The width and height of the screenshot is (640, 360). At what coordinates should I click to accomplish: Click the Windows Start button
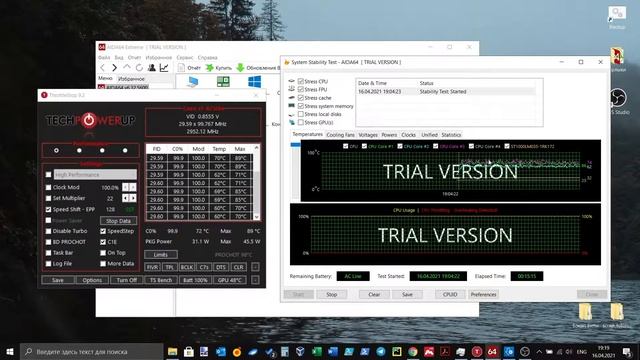[10, 351]
